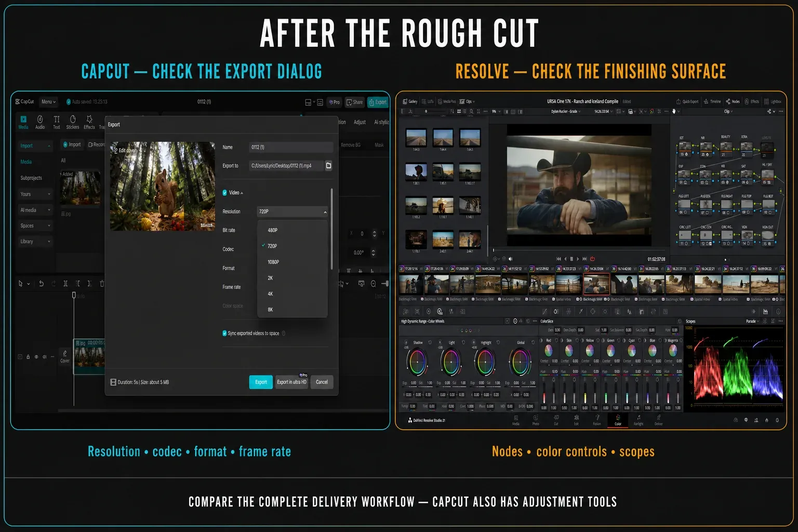Open the LUTs panel in Resolve

pos(428,102)
